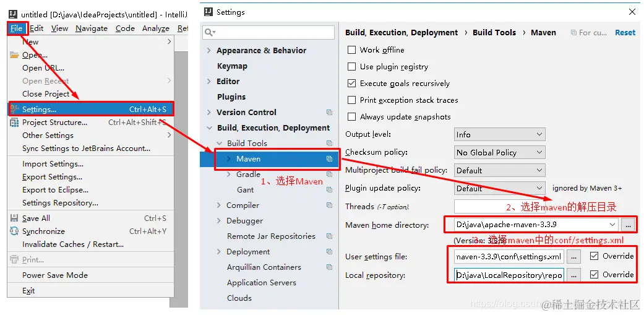Image resolution: width=644 pixels, height=315 pixels.
Task: Click the Threads input field
Action: (499, 206)
